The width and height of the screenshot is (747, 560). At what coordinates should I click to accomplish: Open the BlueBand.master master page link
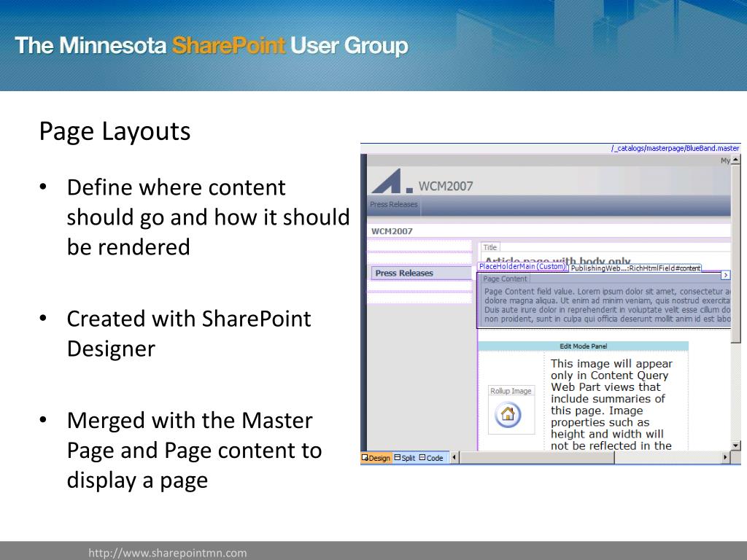[675, 148]
